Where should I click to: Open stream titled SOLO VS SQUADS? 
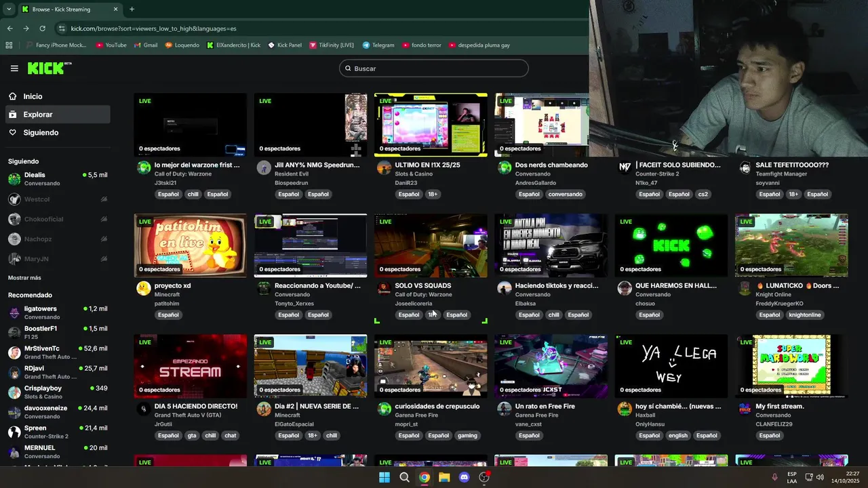pyautogui.click(x=422, y=285)
